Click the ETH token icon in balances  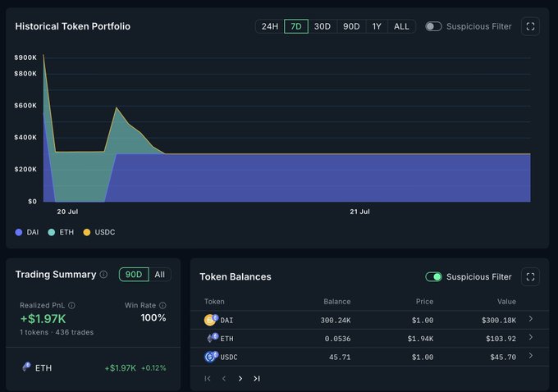click(212, 338)
